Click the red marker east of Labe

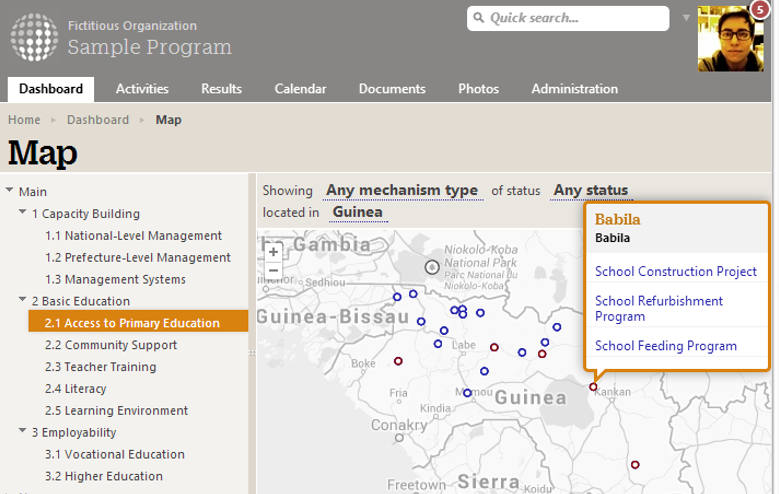pos(494,347)
